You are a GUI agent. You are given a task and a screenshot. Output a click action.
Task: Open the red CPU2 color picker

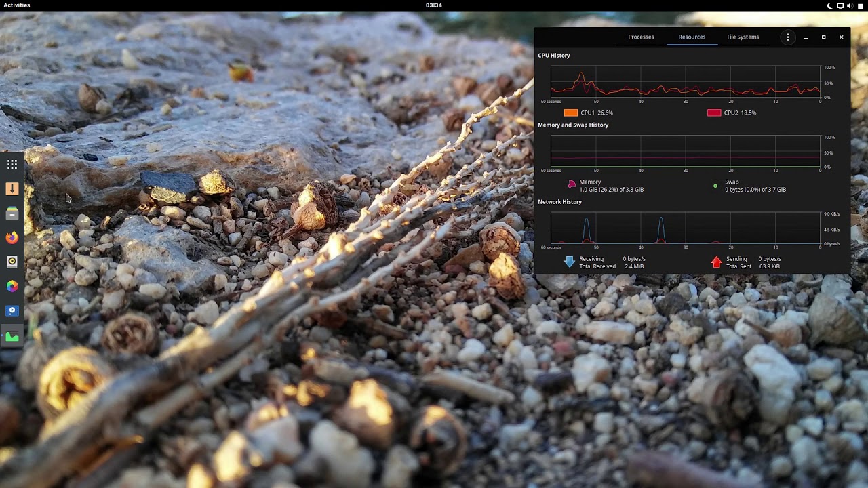pos(713,113)
